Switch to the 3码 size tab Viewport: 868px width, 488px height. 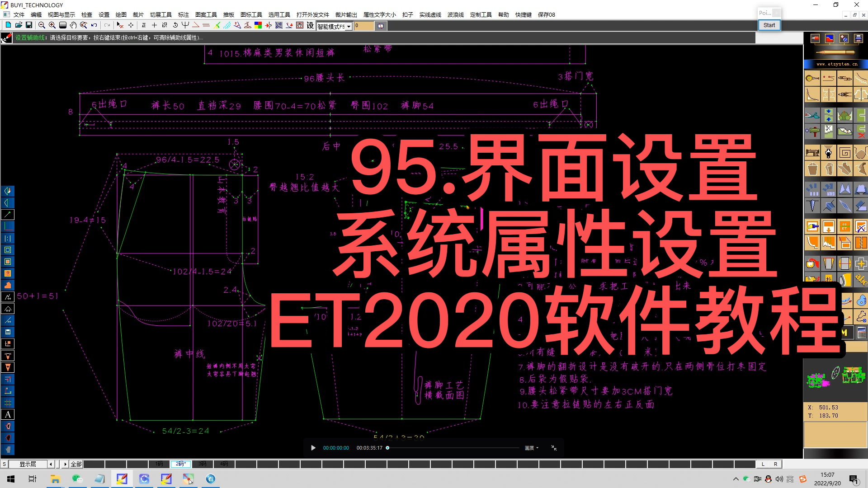click(203, 464)
